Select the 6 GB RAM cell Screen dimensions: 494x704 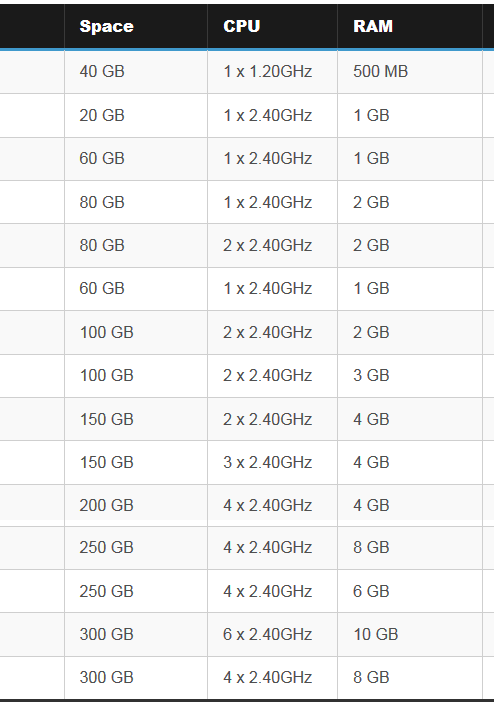coord(410,591)
